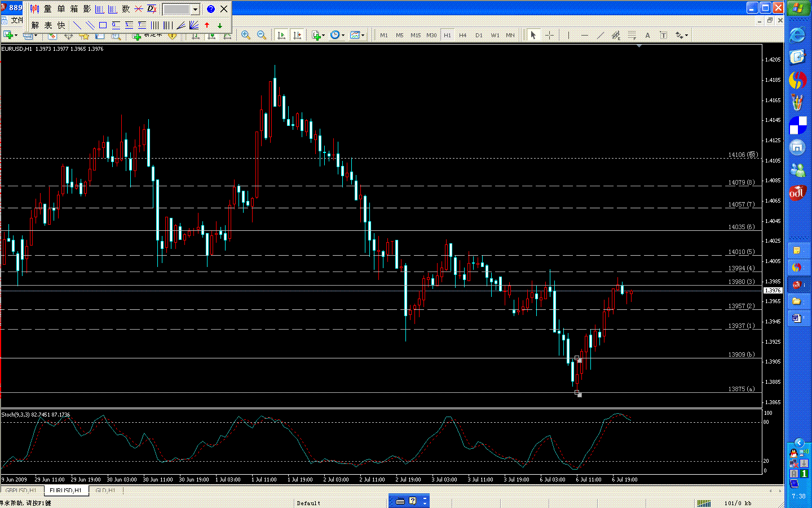Switch to M1 timeframe

pyautogui.click(x=384, y=35)
